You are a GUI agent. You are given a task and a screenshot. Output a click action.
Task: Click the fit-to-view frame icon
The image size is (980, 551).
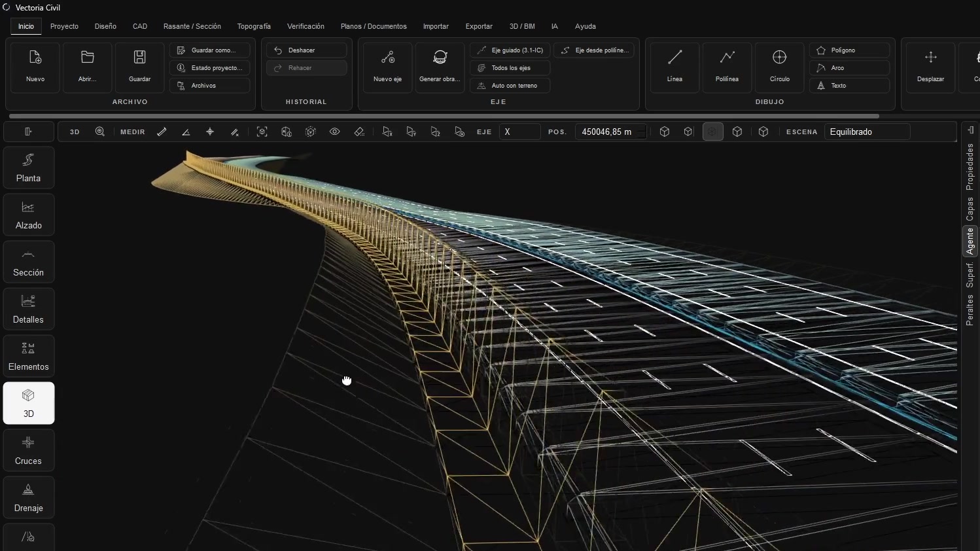pos(262,132)
